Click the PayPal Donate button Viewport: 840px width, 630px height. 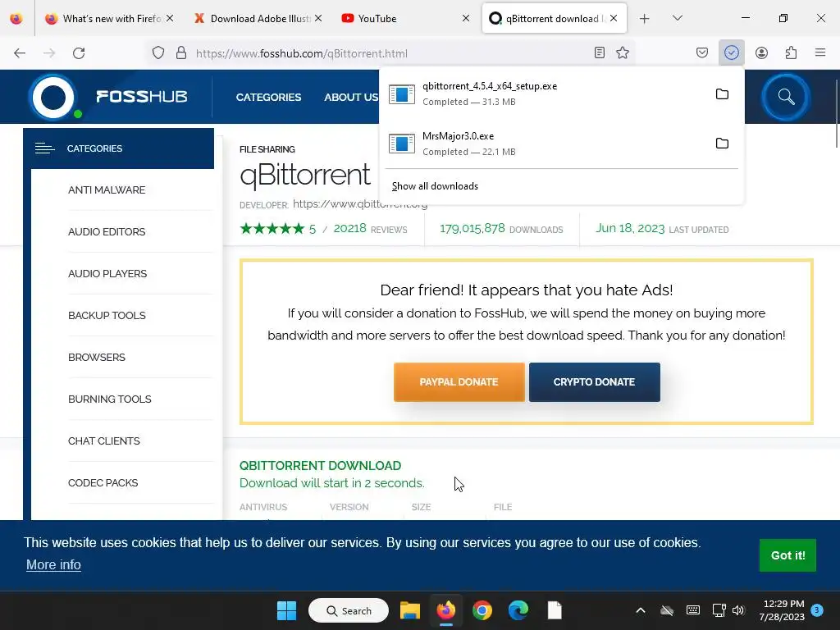[x=459, y=382]
